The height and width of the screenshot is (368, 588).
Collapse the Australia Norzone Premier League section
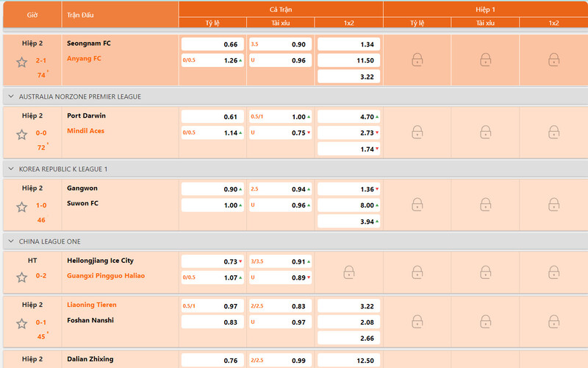tap(11, 96)
